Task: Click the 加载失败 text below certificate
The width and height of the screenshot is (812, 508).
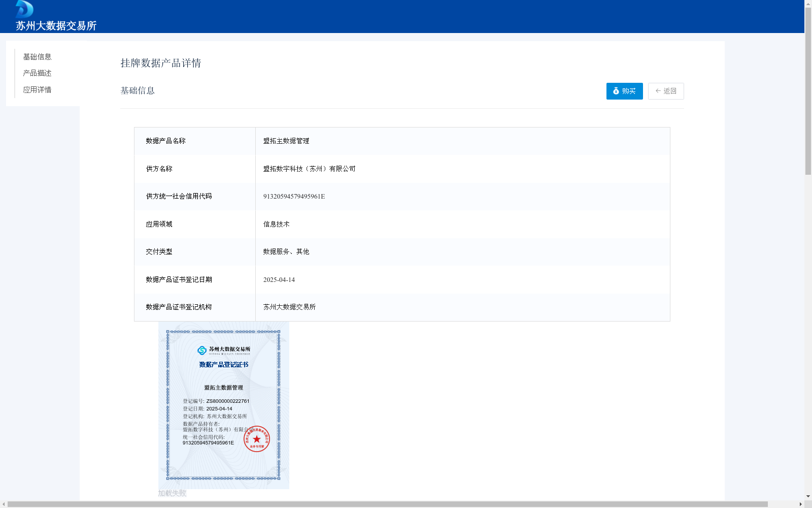Action: (172, 493)
